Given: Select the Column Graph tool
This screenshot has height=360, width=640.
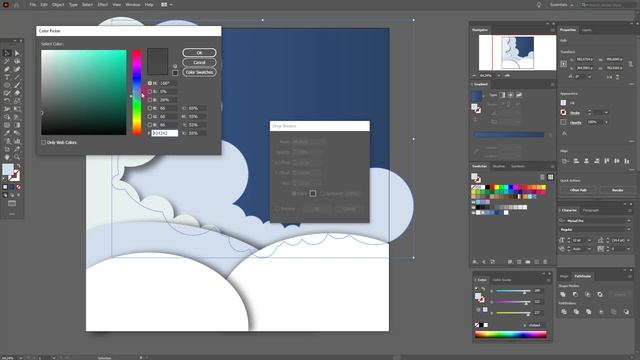Looking at the screenshot, I should click(17, 141).
